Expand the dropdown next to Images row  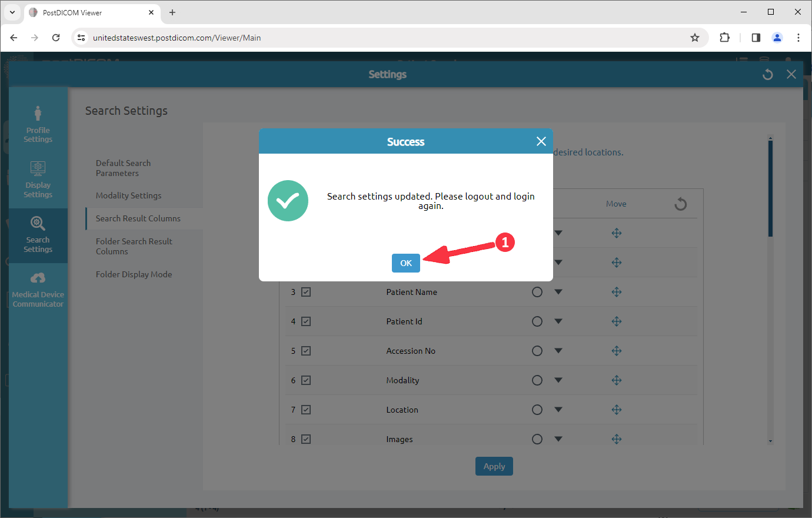(x=558, y=439)
